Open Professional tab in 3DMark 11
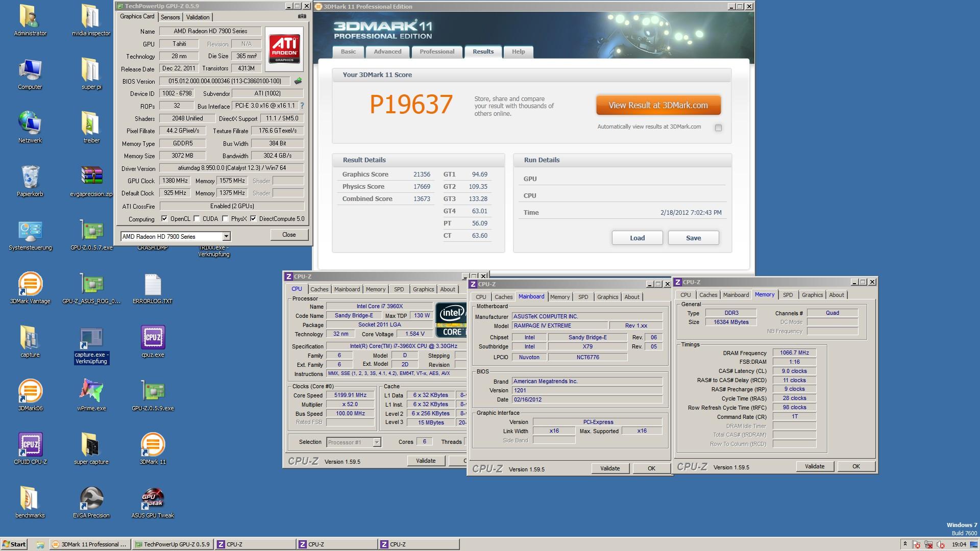This screenshot has width=980, height=551. 437,52
